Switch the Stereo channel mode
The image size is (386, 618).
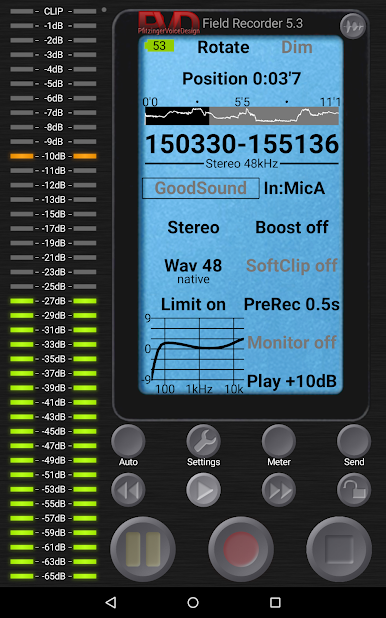193,227
